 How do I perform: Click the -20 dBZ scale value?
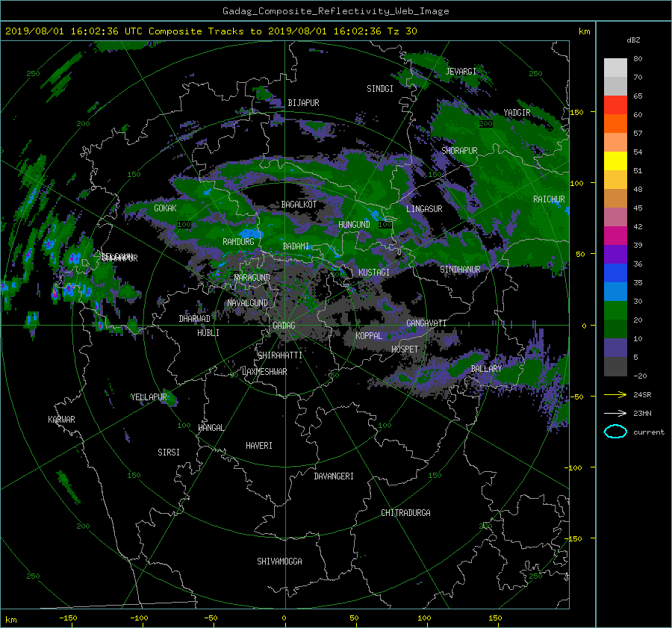click(640, 376)
